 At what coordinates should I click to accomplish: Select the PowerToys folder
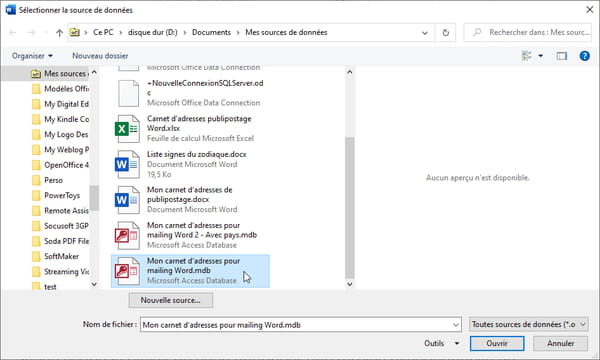coord(56,195)
